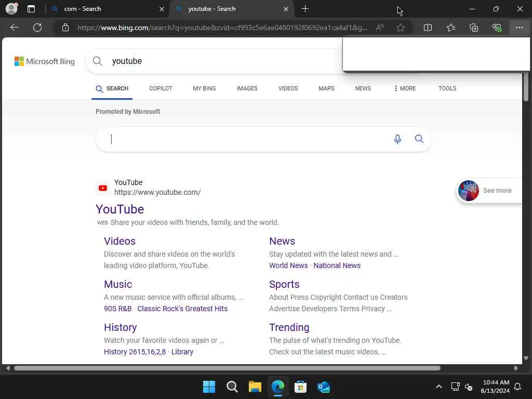Screen dimensions: 532x399
Task: Open the TOOLS options
Action: click(447, 88)
